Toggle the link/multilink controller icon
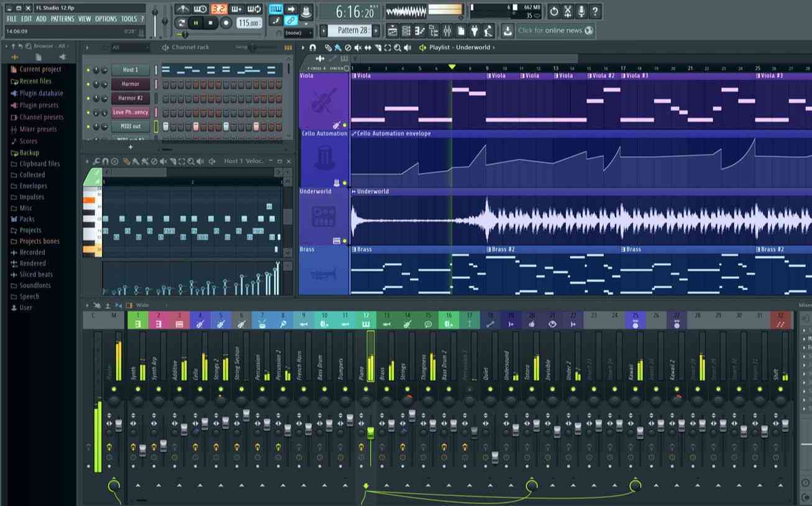Image resolution: width=812 pixels, height=506 pixels. [x=290, y=20]
